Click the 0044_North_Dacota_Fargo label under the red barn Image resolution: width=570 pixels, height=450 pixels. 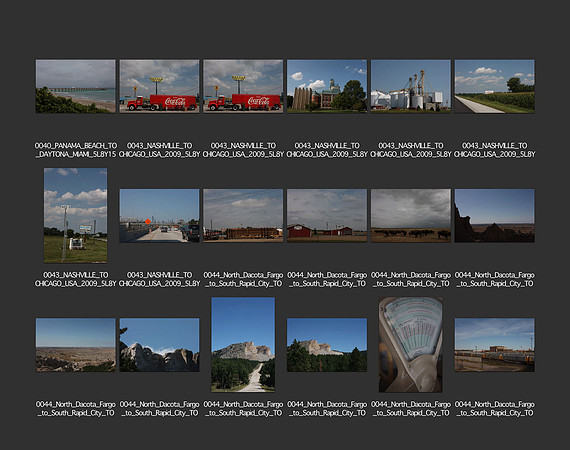pyautogui.click(x=327, y=279)
